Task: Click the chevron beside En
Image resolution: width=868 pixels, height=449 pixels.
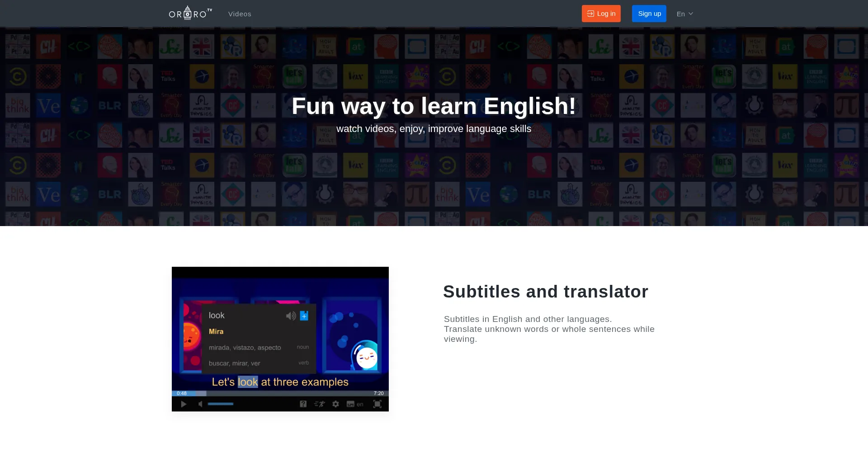Action: tap(690, 14)
